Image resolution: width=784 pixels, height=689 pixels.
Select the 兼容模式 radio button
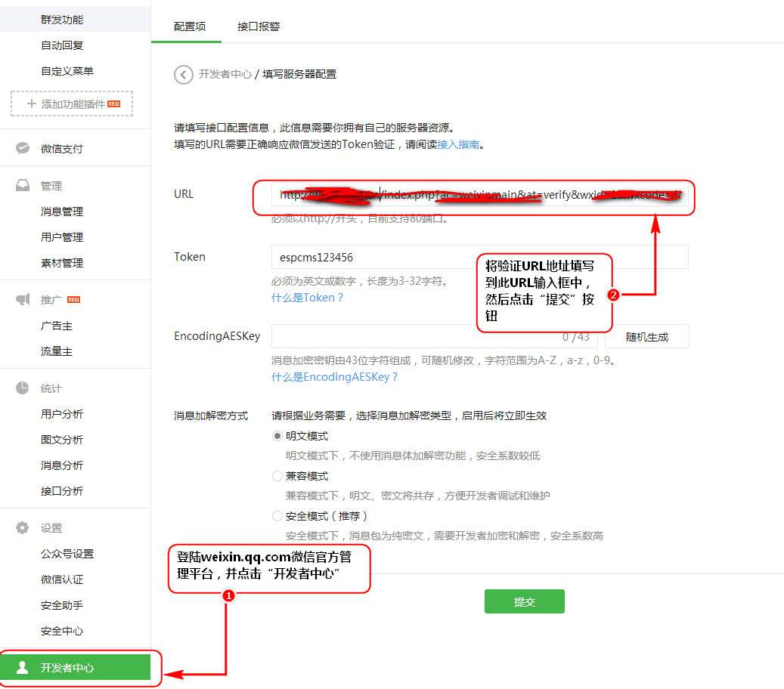pos(277,477)
